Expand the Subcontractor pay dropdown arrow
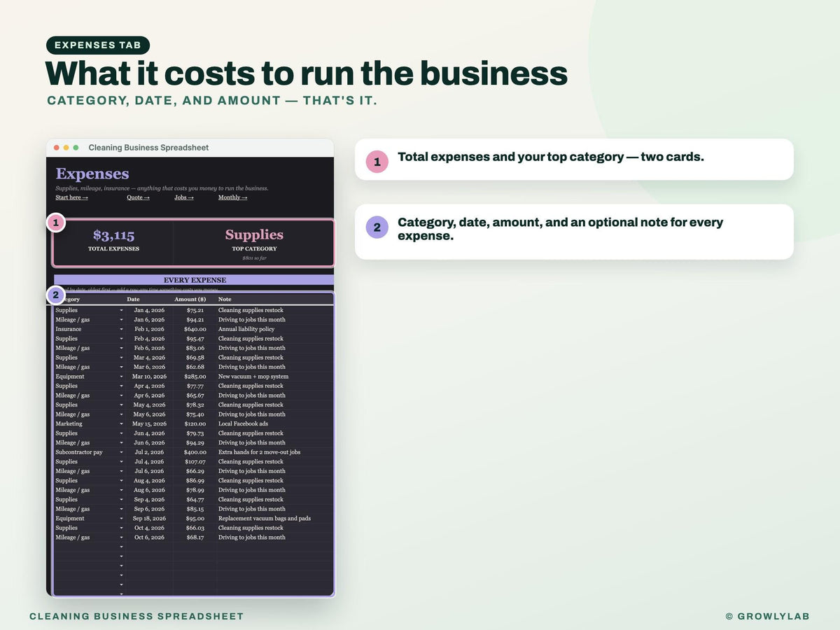The height and width of the screenshot is (630, 840). [121, 452]
